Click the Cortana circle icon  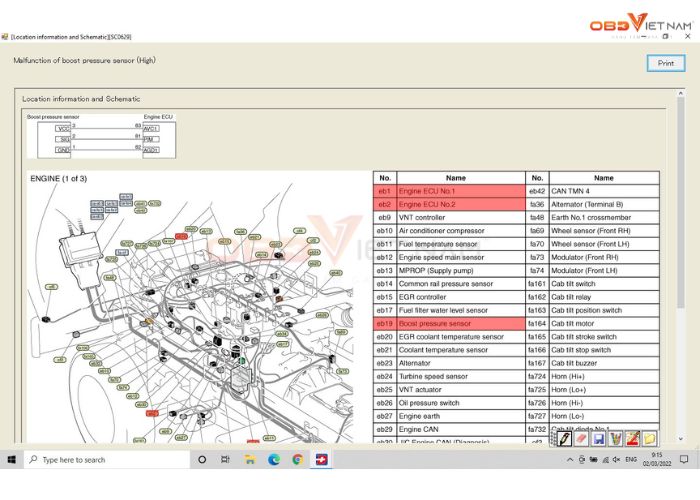click(x=202, y=459)
